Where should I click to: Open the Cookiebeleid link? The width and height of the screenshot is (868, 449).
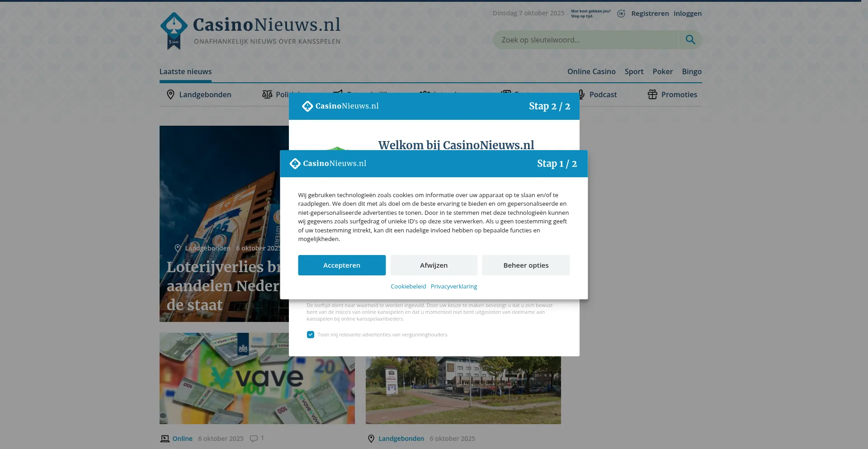(408, 287)
